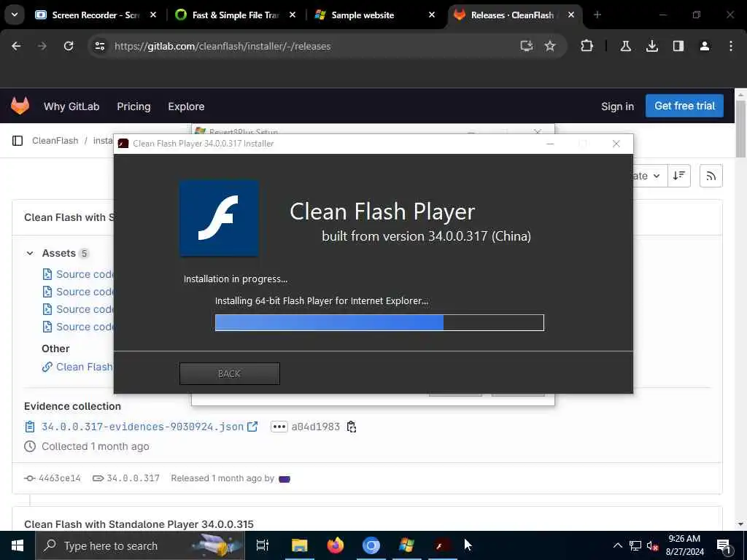Image resolution: width=747 pixels, height=560 pixels.
Task: Open the browser profile icon
Action: (x=705, y=46)
